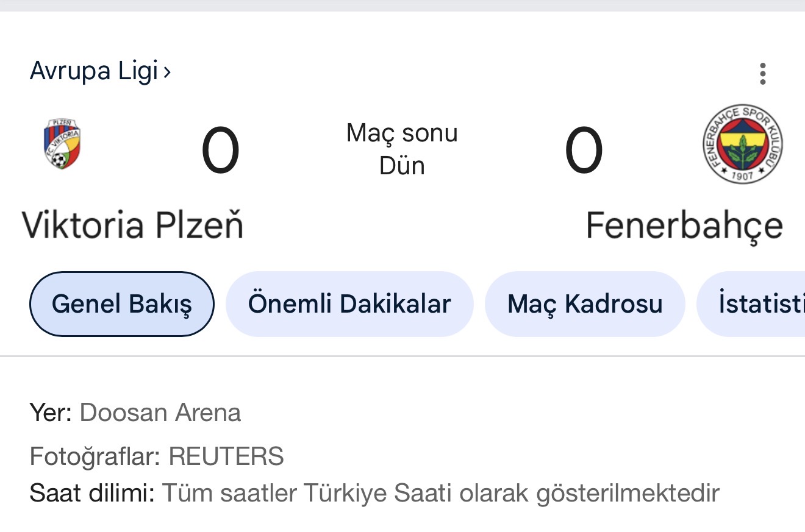Click the Dün match date label

pyautogui.click(x=402, y=166)
